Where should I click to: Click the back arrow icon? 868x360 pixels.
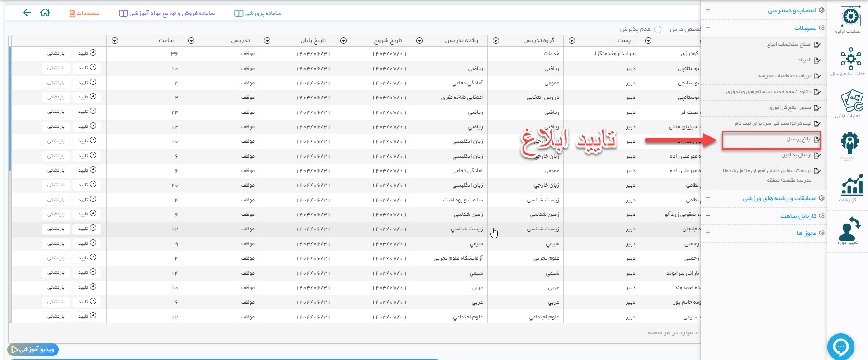click(x=27, y=13)
